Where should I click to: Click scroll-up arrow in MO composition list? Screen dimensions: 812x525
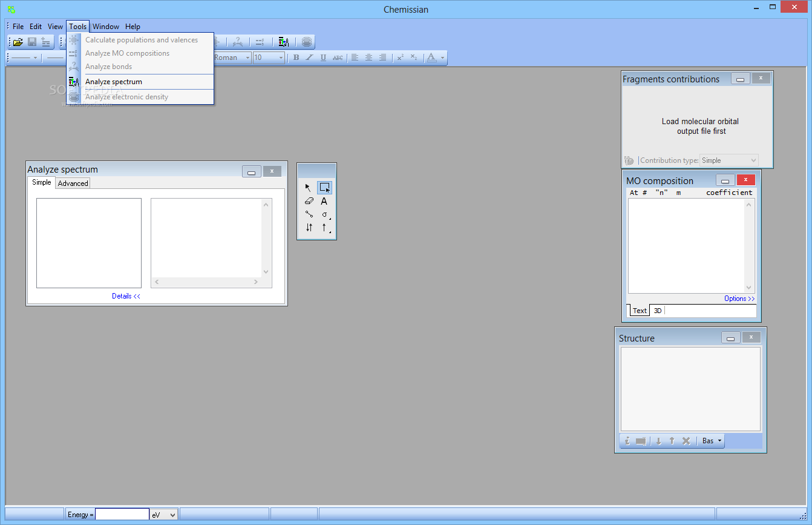click(x=750, y=205)
